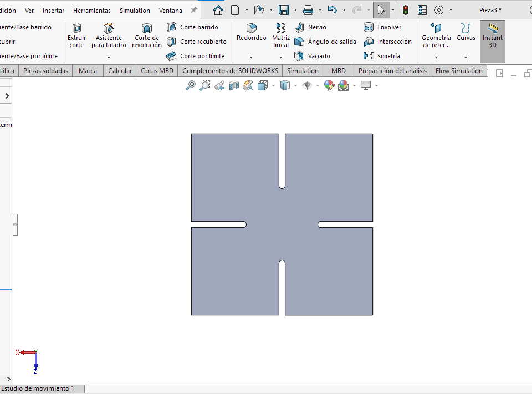The width and height of the screenshot is (532, 394).
Task: Open the Envolver wrap feature
Action: tap(385, 27)
